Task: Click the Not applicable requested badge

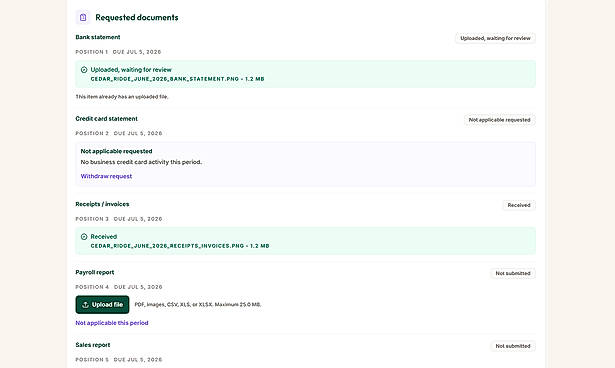Action: coord(499,120)
